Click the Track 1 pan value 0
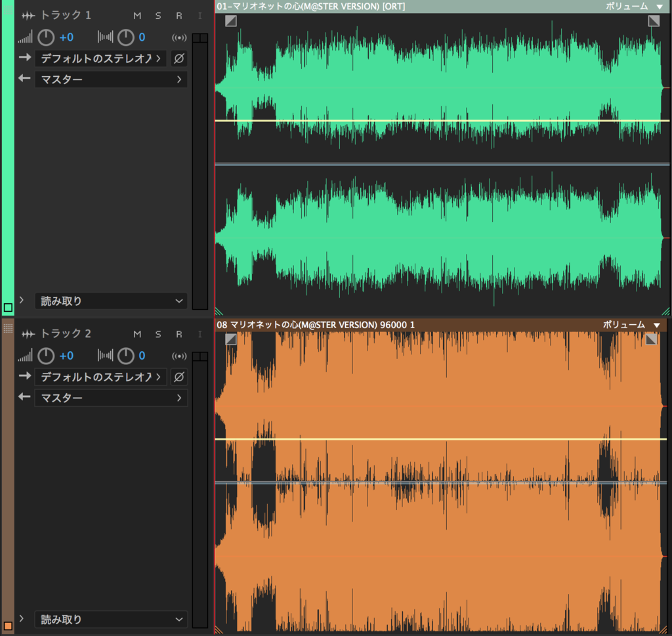672x636 pixels. click(x=142, y=37)
